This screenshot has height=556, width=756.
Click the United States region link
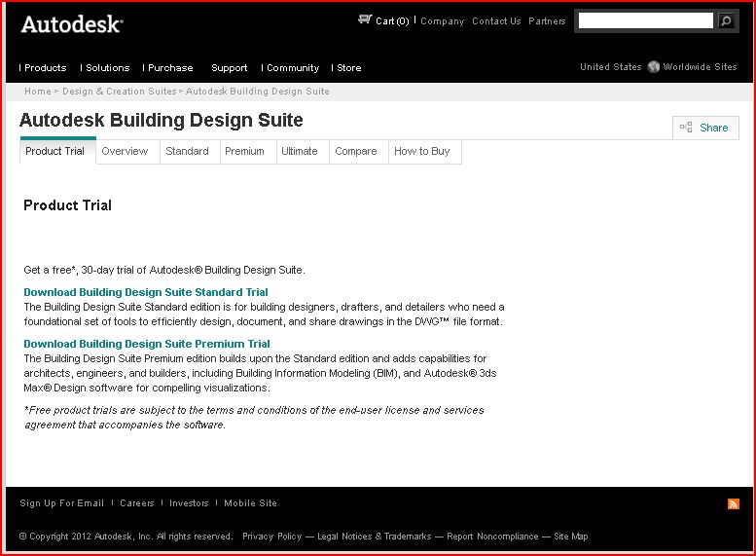click(x=610, y=67)
